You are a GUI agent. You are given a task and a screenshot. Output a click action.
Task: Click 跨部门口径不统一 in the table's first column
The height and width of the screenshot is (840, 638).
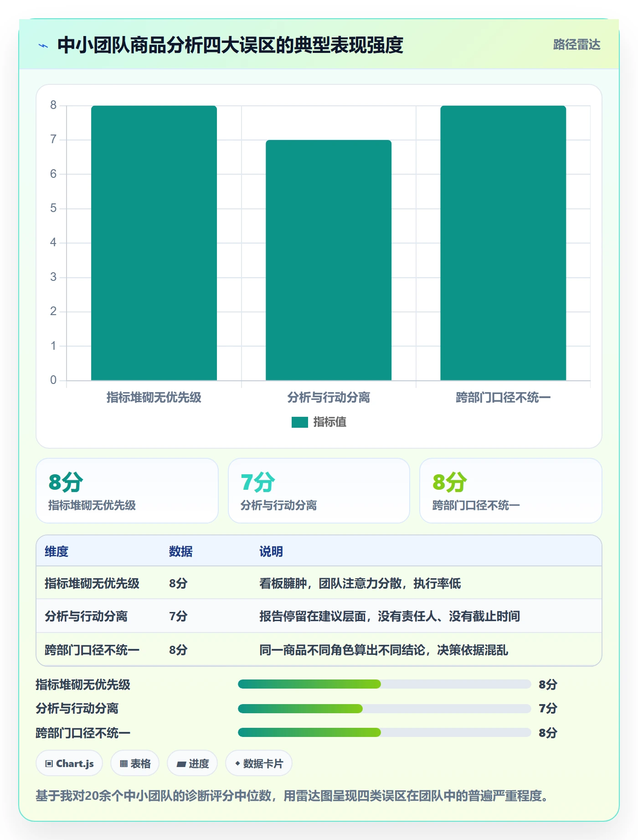point(92,650)
